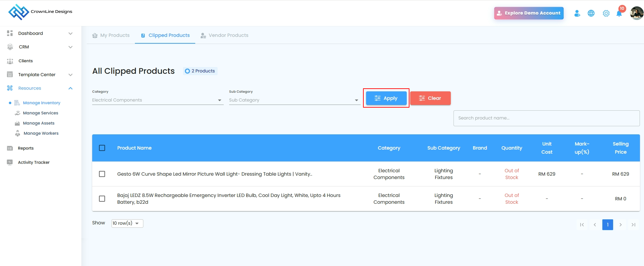The height and width of the screenshot is (266, 644).
Task: Click the Selling Price column header
Action: pyautogui.click(x=621, y=148)
